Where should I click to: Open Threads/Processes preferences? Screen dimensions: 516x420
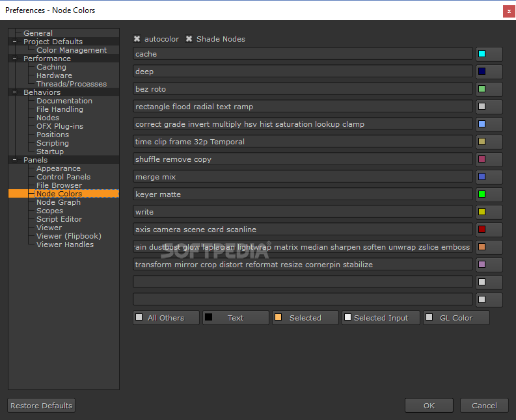(x=72, y=84)
